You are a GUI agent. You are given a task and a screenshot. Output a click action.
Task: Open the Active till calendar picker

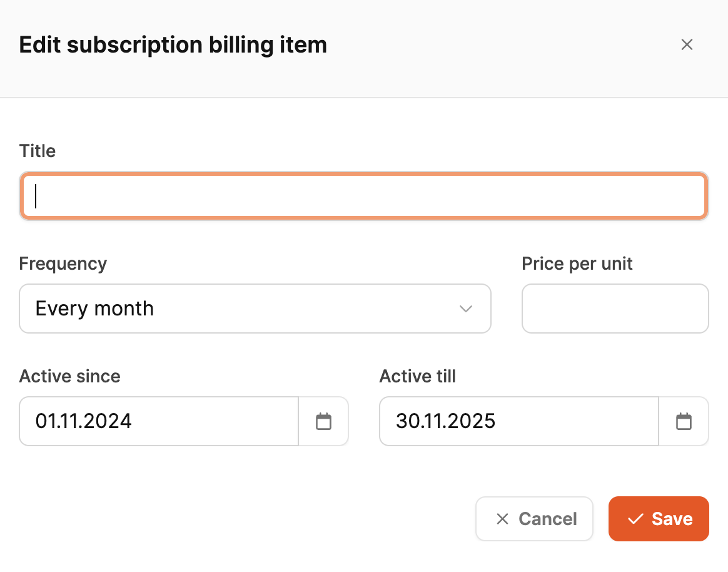point(684,421)
